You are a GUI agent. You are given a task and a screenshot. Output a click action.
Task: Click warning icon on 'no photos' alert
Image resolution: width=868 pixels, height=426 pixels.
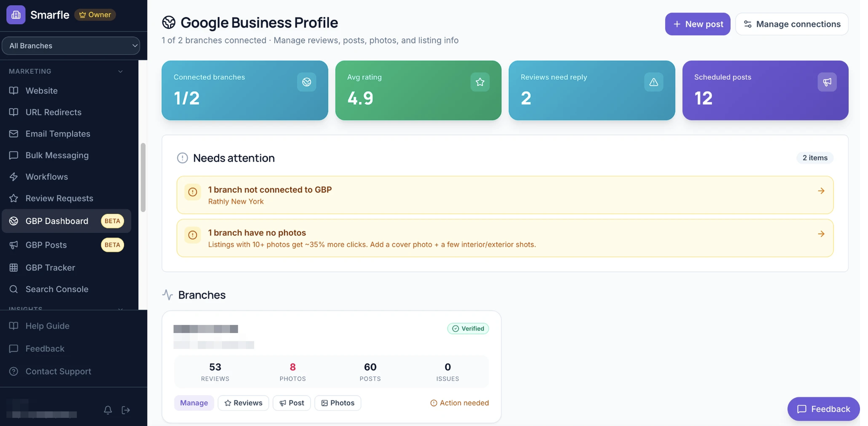(193, 235)
